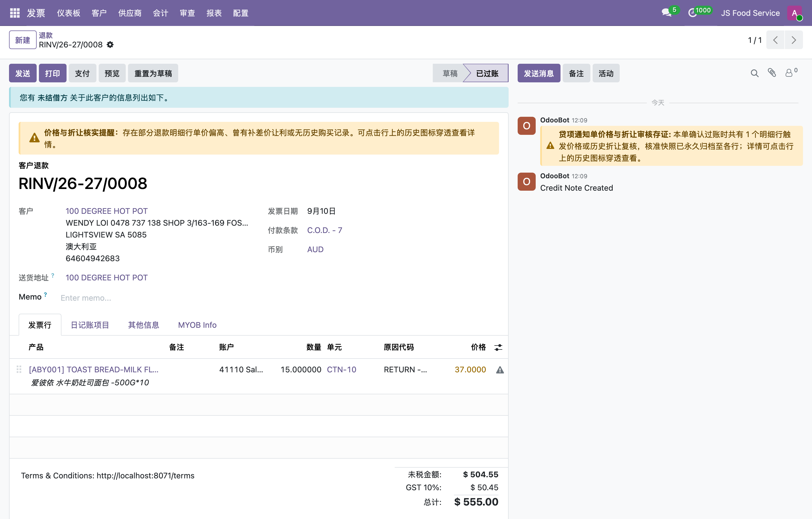The width and height of the screenshot is (812, 519).
Task: Open the 会计 menu
Action: (x=160, y=13)
